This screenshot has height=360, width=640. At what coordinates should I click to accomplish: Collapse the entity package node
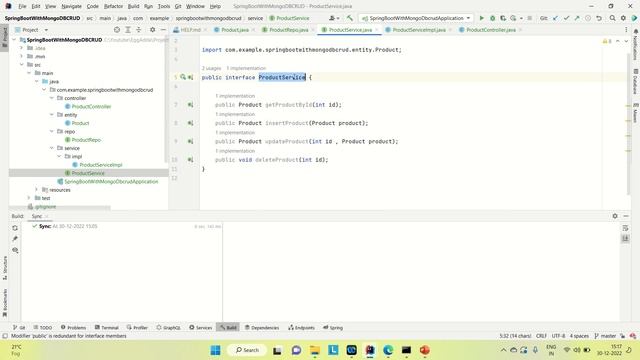click(52, 115)
